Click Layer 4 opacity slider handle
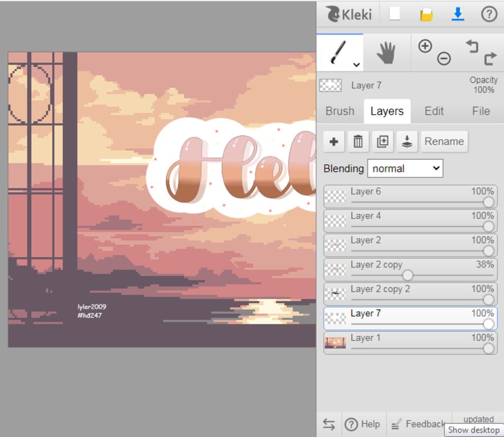Viewport: 504px width, 437px height. 488,227
